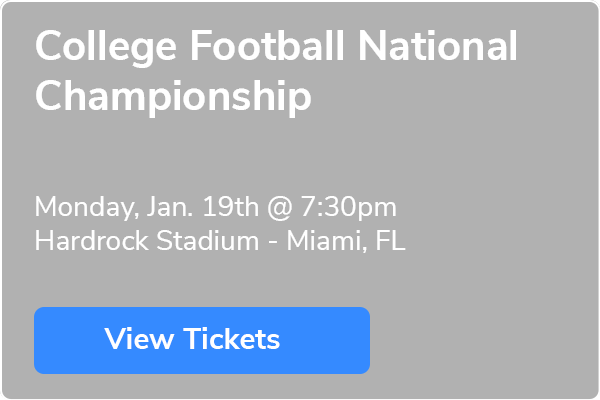The width and height of the screenshot is (600, 400).
Task: Click the Hardrock Stadium venue text
Action: [x=147, y=241]
